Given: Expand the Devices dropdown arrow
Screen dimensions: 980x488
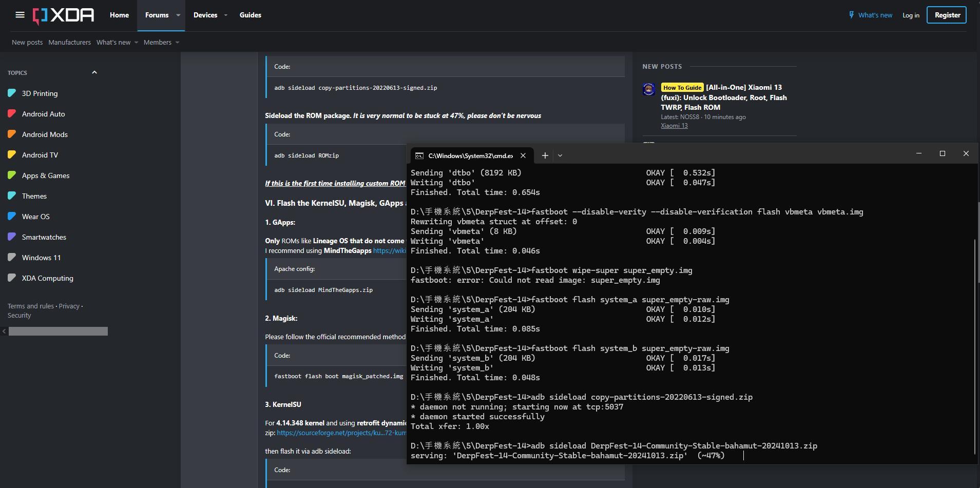Looking at the screenshot, I should [225, 15].
